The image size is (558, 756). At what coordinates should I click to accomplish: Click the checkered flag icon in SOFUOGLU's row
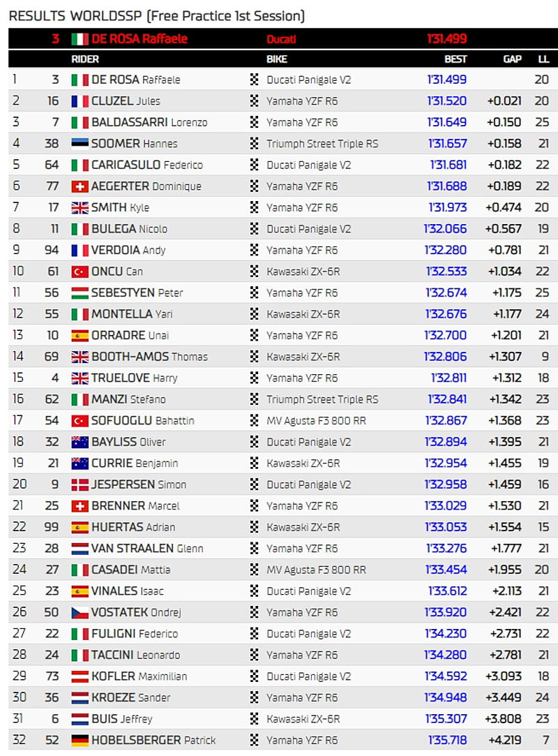tap(254, 420)
